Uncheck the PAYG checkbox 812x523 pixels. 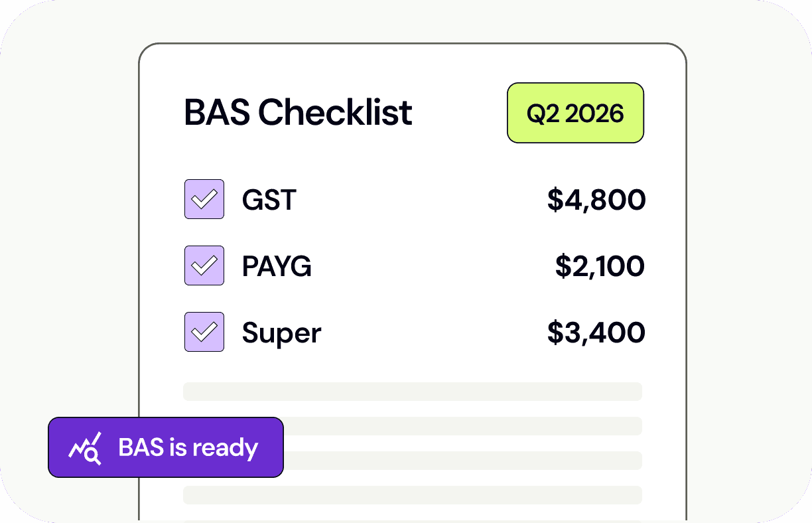coord(204,265)
